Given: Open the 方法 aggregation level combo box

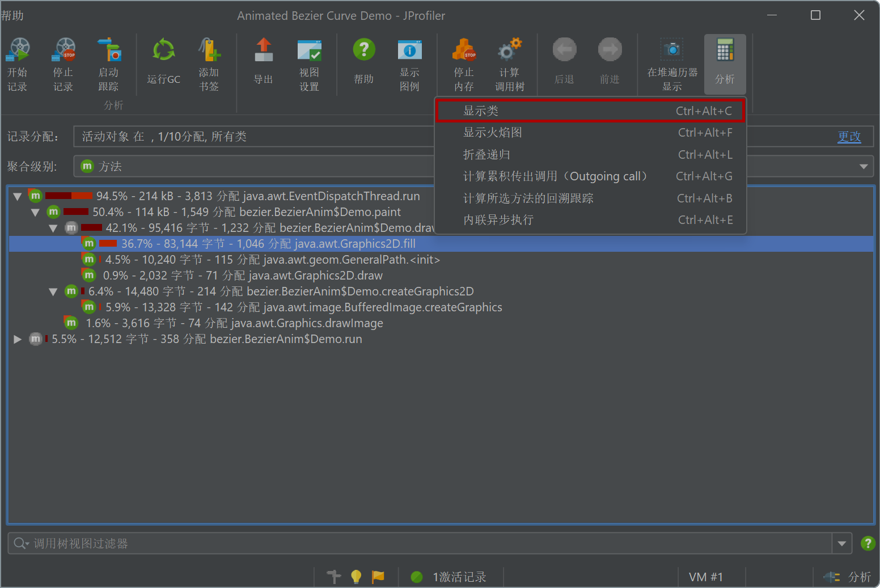Looking at the screenshot, I should (473, 166).
